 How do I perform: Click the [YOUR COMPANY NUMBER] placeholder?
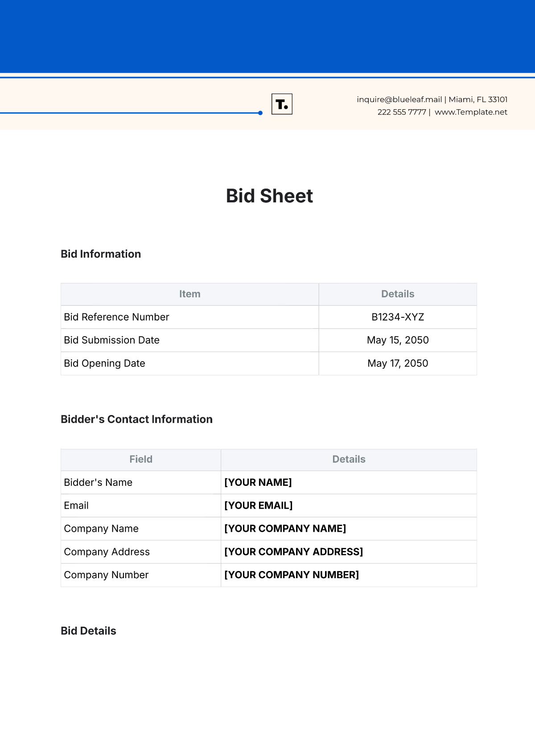pyautogui.click(x=292, y=575)
